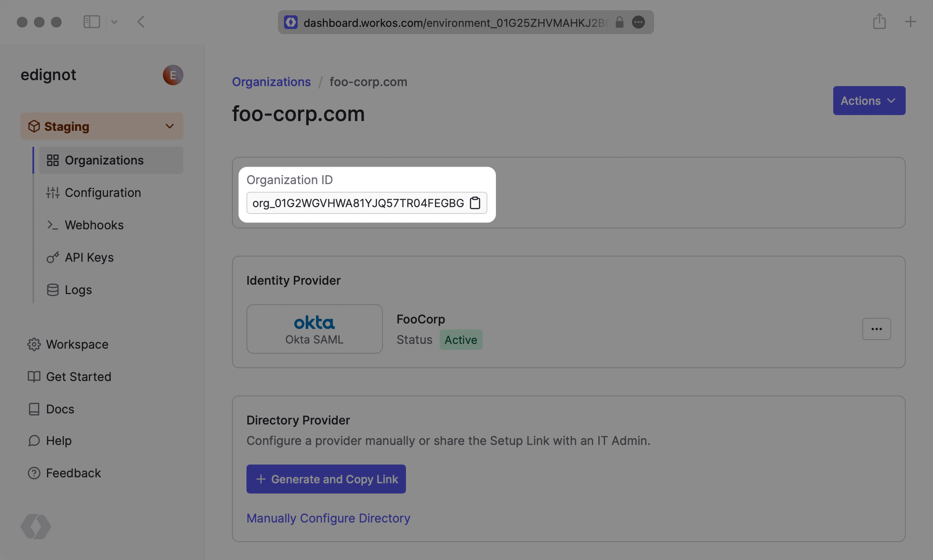Open the FooCorp connection ellipsis menu

click(x=876, y=329)
